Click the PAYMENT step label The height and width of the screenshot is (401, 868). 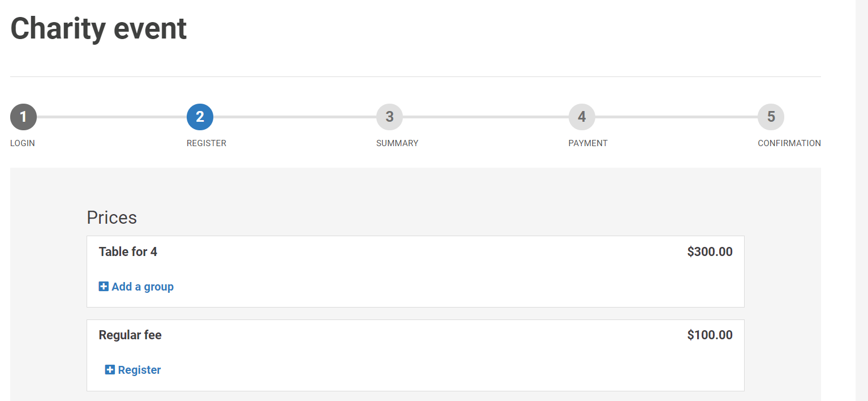click(x=588, y=143)
